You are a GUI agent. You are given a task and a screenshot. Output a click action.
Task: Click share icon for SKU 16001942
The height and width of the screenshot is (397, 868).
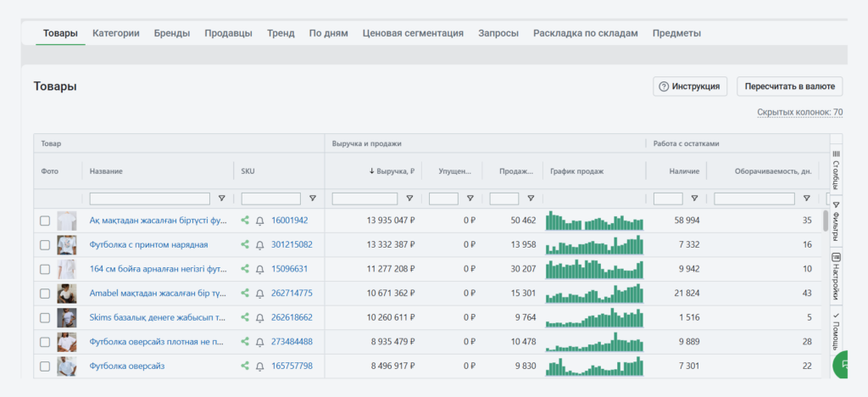pos(246,221)
